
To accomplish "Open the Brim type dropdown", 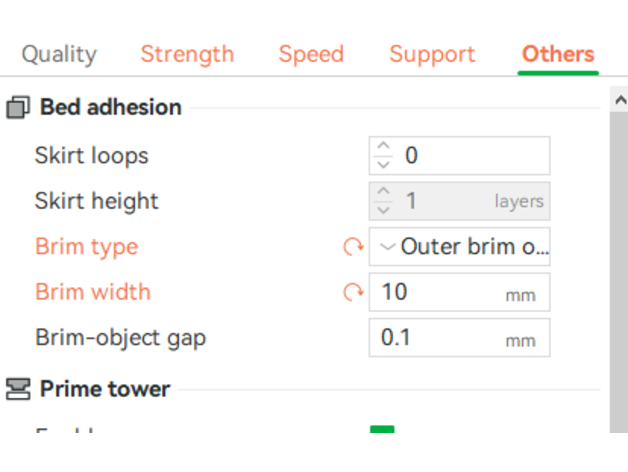I will [460, 247].
